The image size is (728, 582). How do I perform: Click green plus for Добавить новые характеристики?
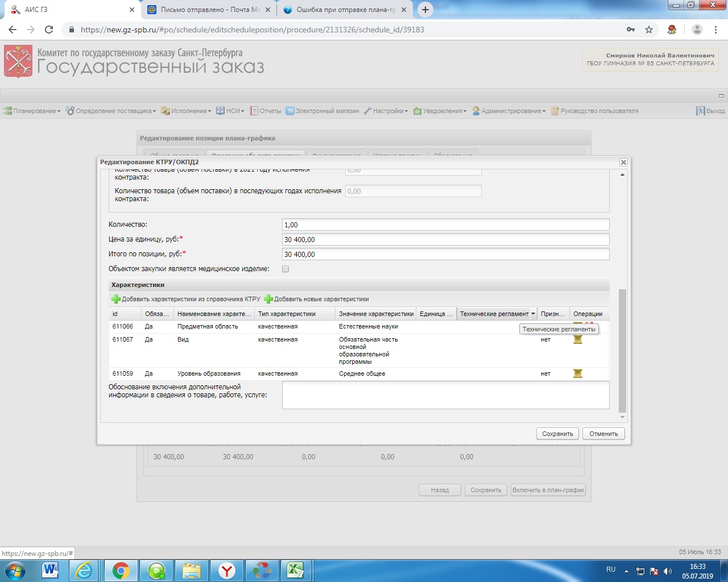click(x=268, y=300)
